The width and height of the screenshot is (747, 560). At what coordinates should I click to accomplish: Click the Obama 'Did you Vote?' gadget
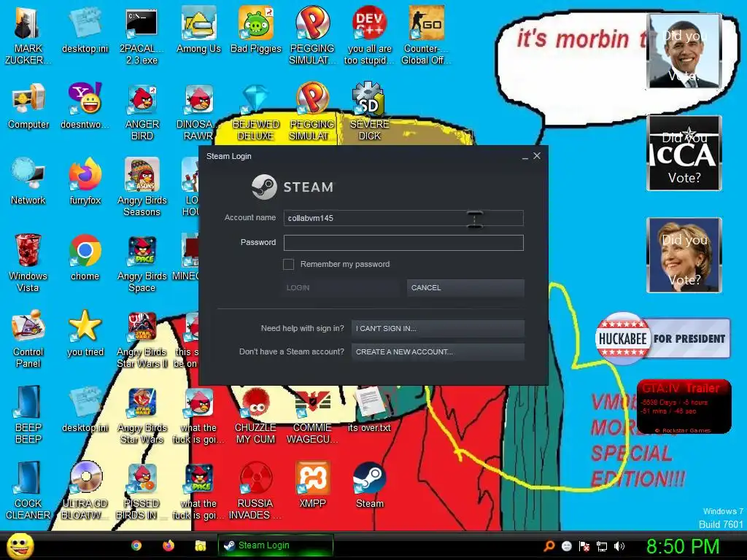[x=684, y=51]
